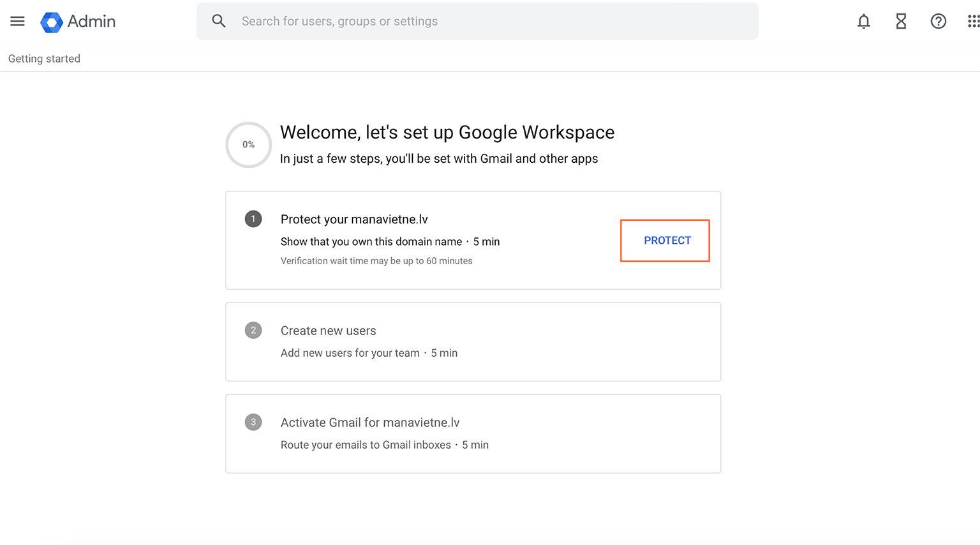Viewport: 980px width, 545px height.
Task: Click the search magnifier icon
Action: point(219,21)
